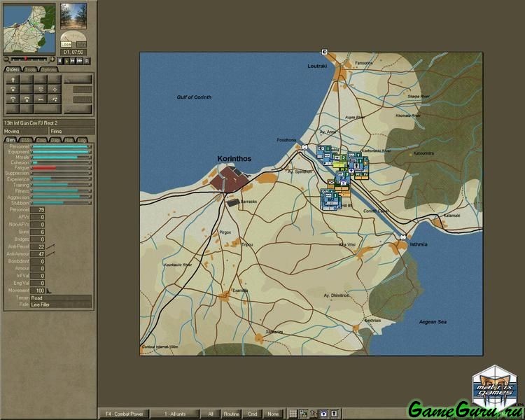The image size is (525, 420).
Task: Run game at fastest speed
Action: (79, 61)
